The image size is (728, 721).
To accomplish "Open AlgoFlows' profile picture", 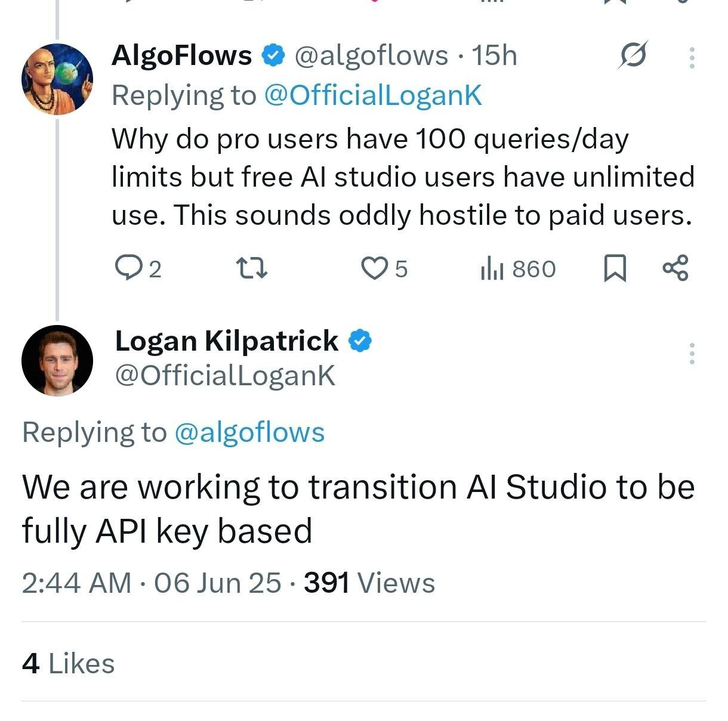I will pos(57,79).
